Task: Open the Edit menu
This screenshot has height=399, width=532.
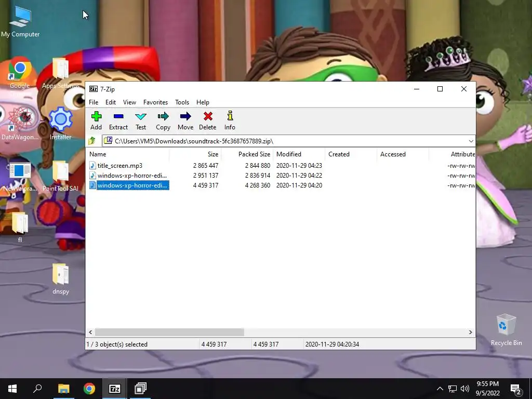Action: click(111, 102)
